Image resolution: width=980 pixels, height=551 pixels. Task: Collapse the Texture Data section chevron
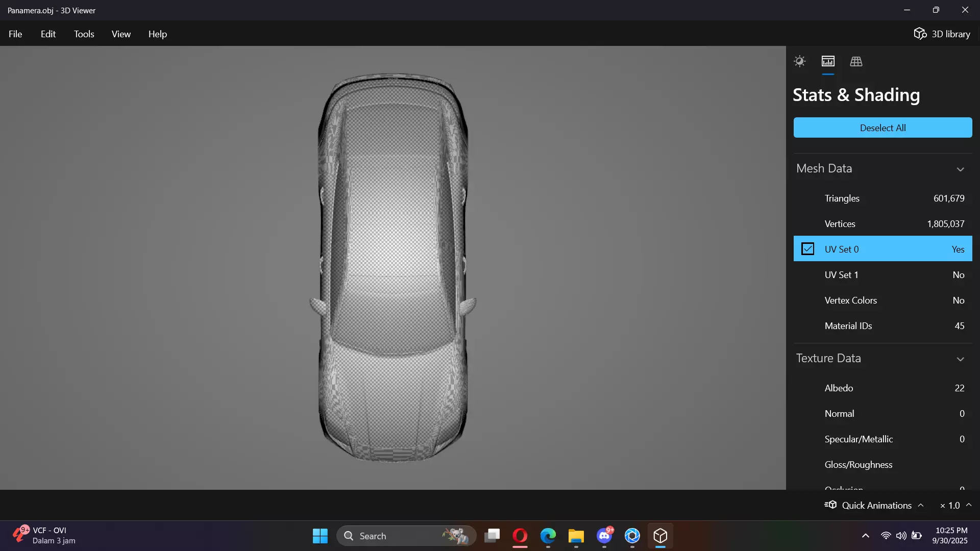(960, 359)
